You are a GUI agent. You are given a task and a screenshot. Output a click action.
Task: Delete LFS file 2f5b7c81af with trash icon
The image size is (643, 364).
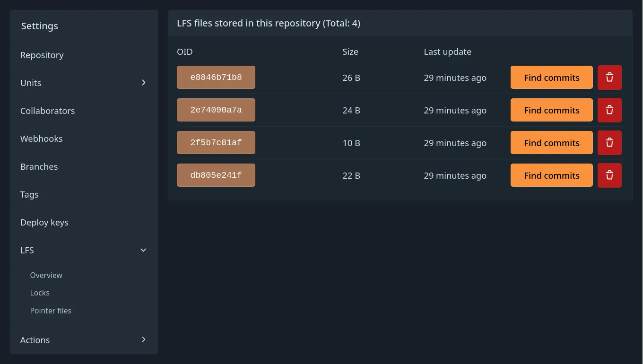(x=609, y=143)
